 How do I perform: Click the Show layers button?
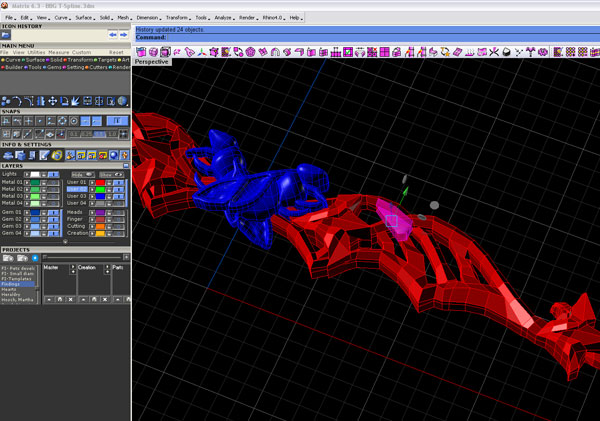[111, 175]
